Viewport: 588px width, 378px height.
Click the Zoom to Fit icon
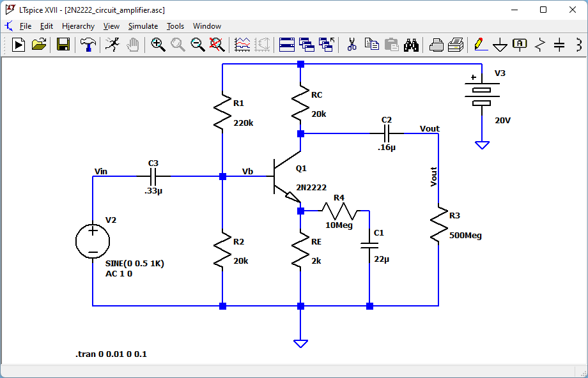click(217, 45)
